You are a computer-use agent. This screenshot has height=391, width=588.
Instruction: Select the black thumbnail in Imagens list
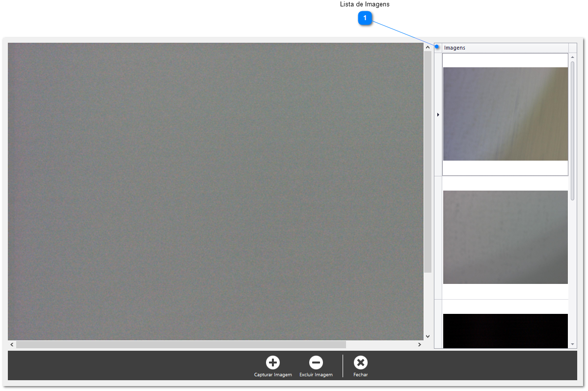pos(505,331)
